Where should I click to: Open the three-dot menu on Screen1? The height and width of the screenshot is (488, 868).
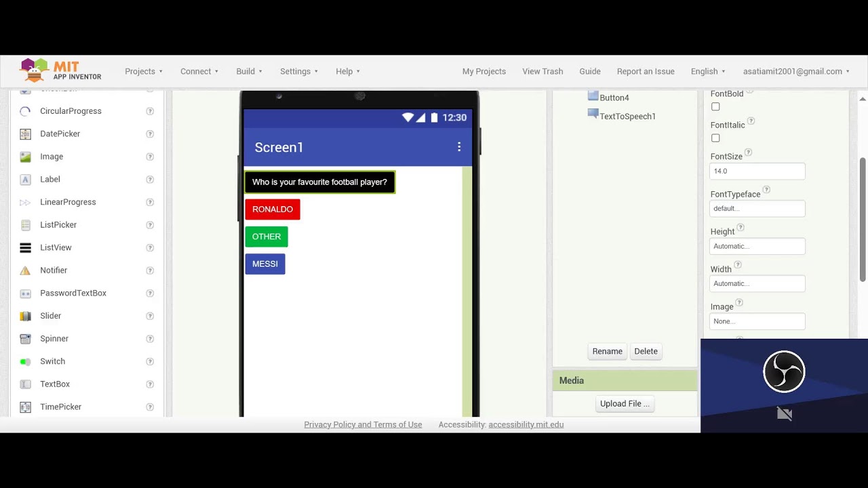459,147
